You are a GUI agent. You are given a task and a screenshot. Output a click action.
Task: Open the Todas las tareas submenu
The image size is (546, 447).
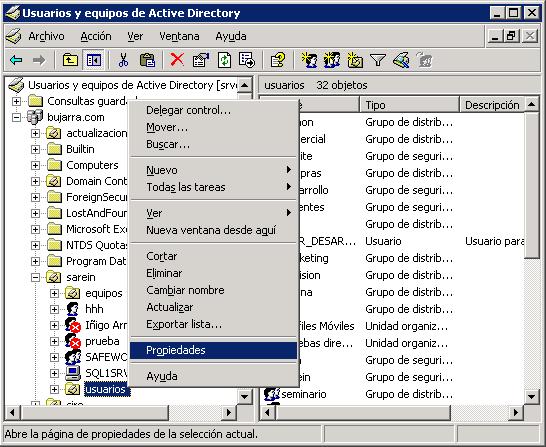click(x=213, y=187)
